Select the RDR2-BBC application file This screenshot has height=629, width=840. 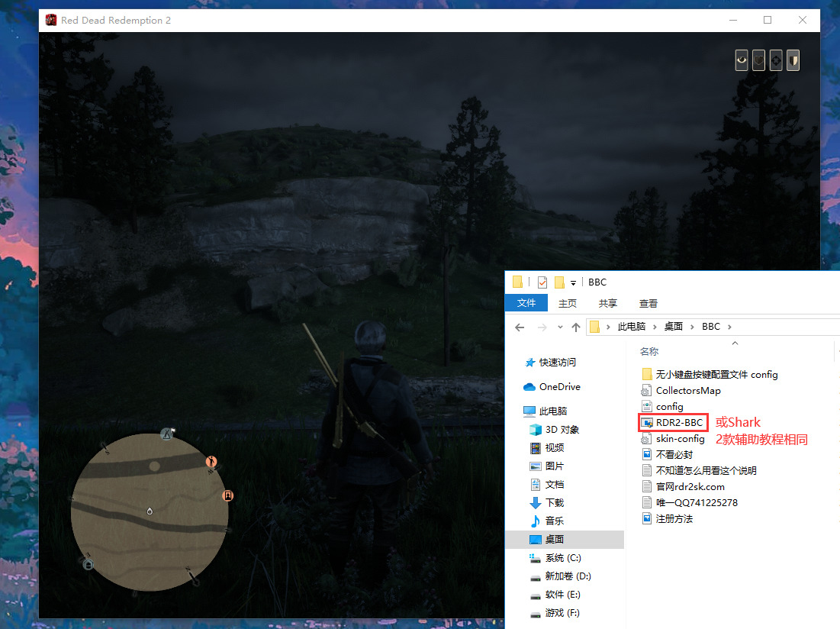click(672, 422)
